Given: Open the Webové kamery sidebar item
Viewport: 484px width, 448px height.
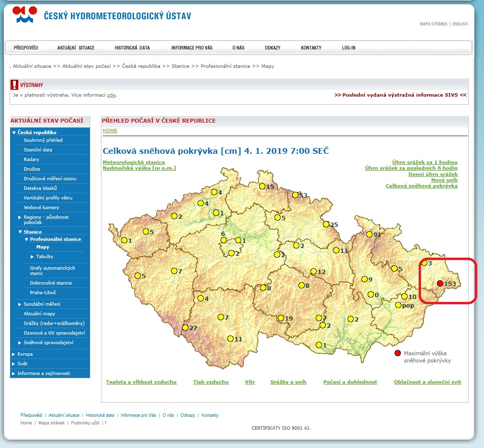Looking at the screenshot, I should [x=41, y=208].
